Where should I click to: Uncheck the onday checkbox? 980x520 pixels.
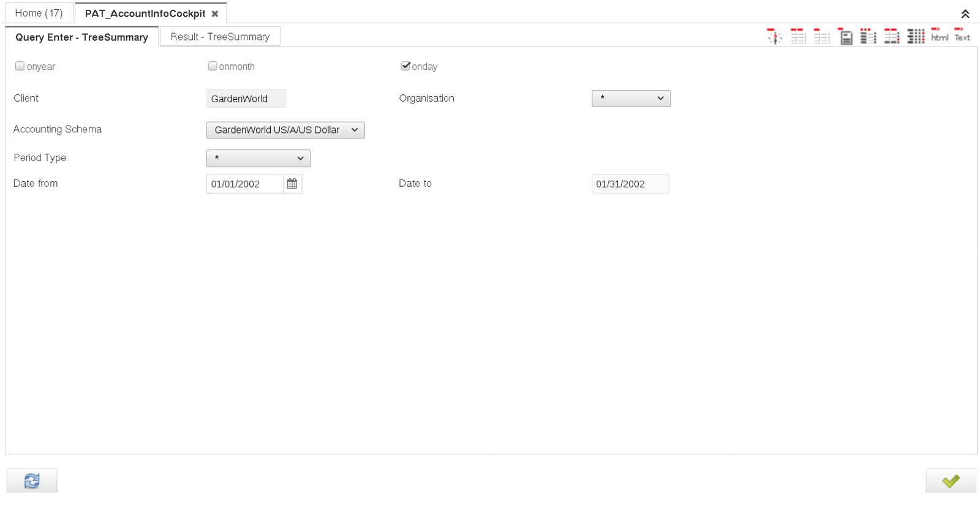(405, 66)
